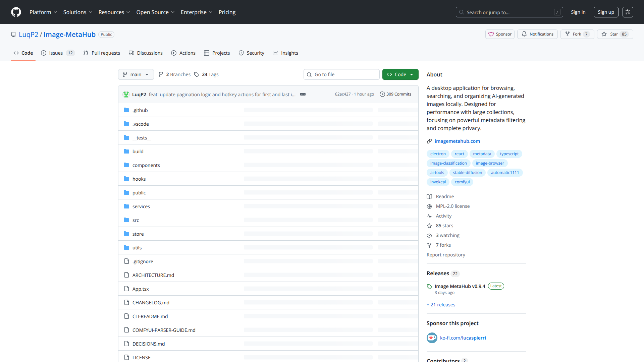The image size is (644, 362).
Task: Open the Platform menu dropdown
Action: click(43, 12)
